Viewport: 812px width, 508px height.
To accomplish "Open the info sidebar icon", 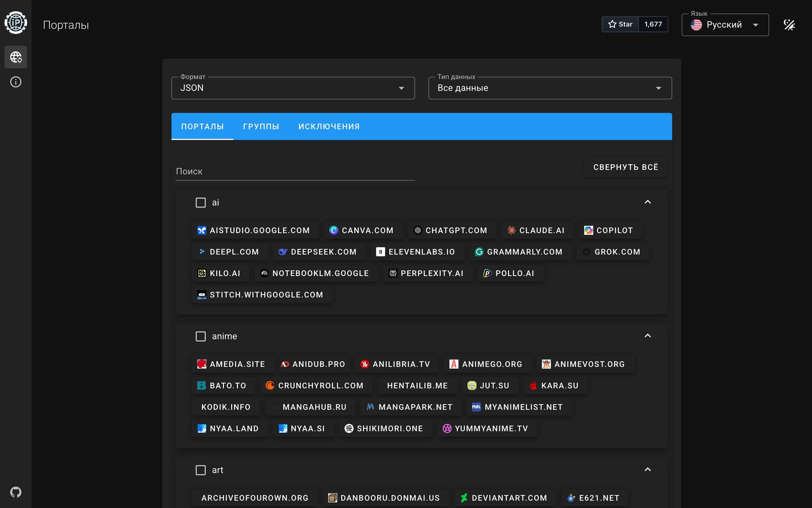I will 16,82.
